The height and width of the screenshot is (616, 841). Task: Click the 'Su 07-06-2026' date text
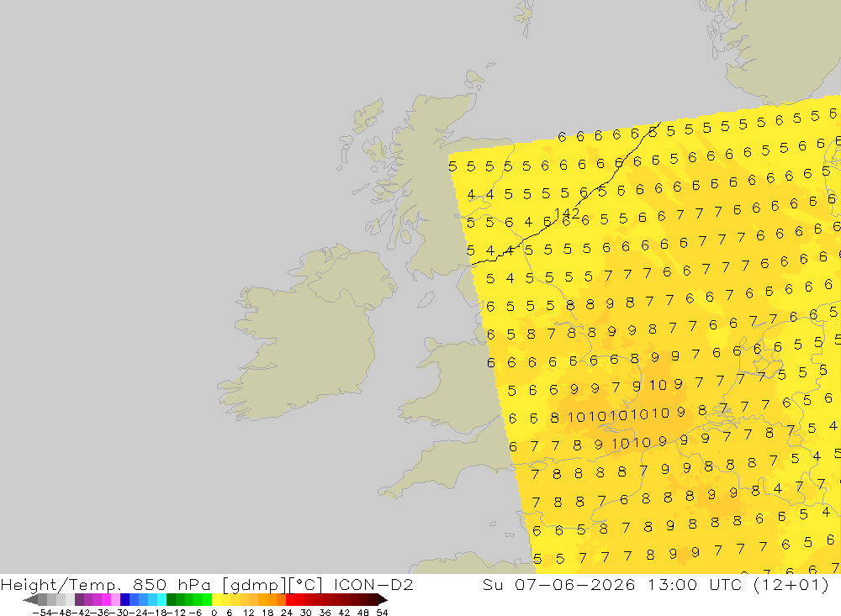[559, 584]
